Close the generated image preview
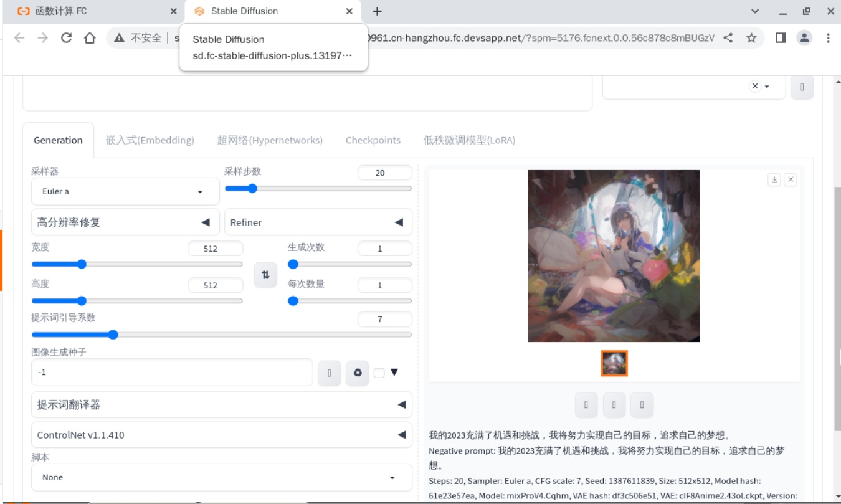Viewport: 841px width, 504px height. point(791,179)
